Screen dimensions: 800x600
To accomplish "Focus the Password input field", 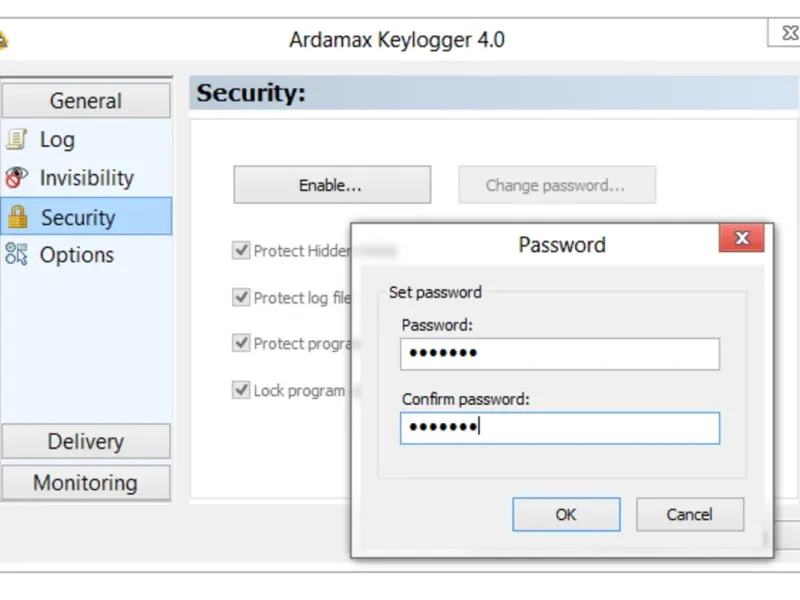I will tap(560, 354).
